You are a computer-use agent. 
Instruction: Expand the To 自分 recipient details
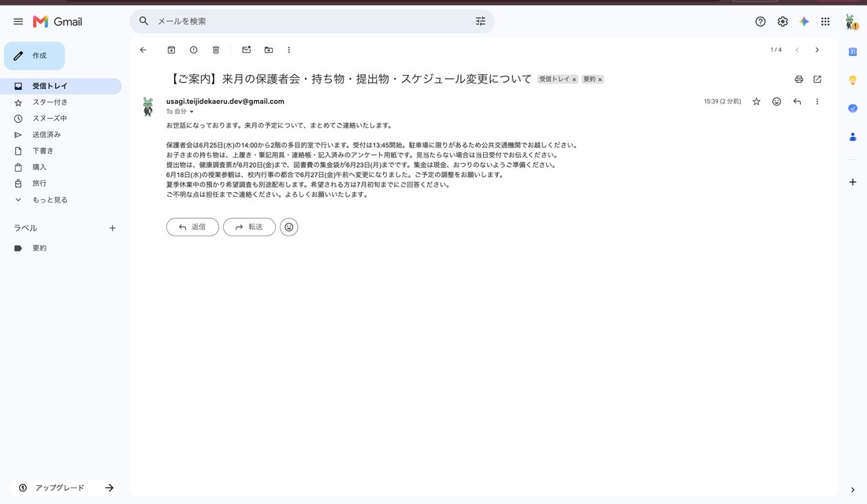pos(192,112)
